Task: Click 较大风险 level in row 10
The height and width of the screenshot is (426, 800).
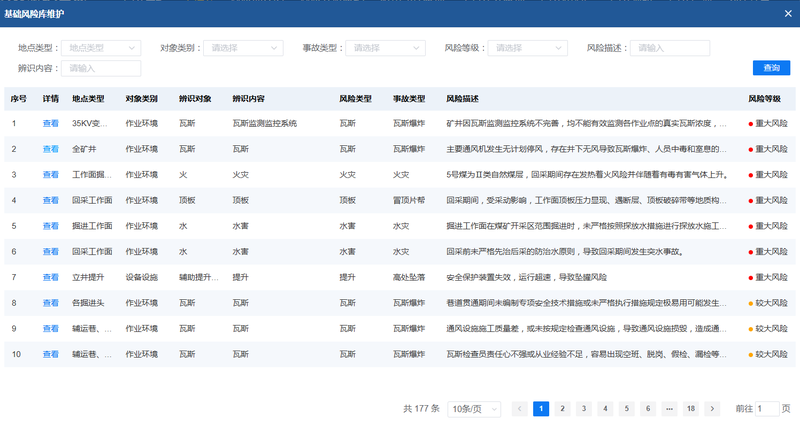Action: 768,354
